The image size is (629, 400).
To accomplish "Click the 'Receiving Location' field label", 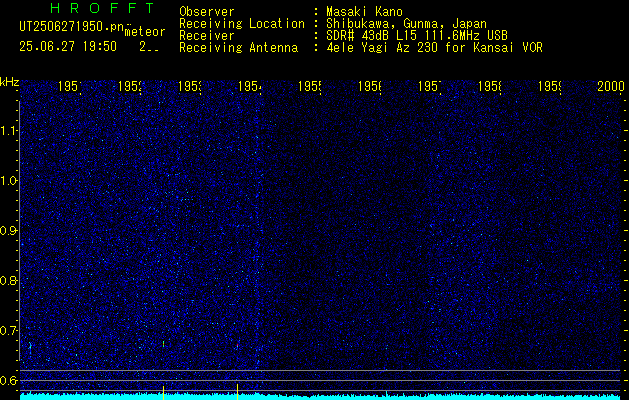I will (x=242, y=24).
